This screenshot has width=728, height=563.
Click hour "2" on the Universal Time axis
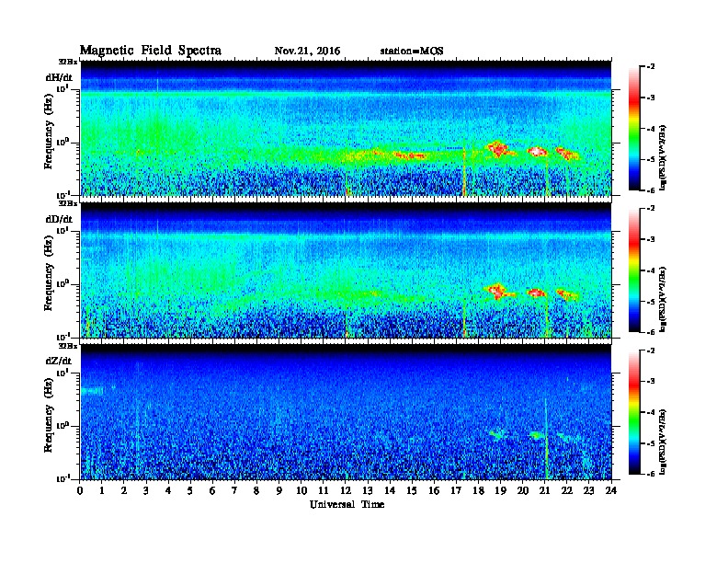[124, 490]
